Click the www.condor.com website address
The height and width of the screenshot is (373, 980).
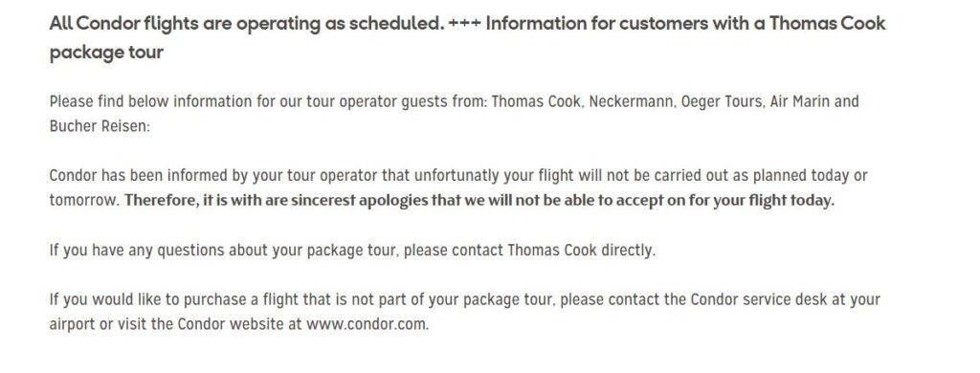367,325
